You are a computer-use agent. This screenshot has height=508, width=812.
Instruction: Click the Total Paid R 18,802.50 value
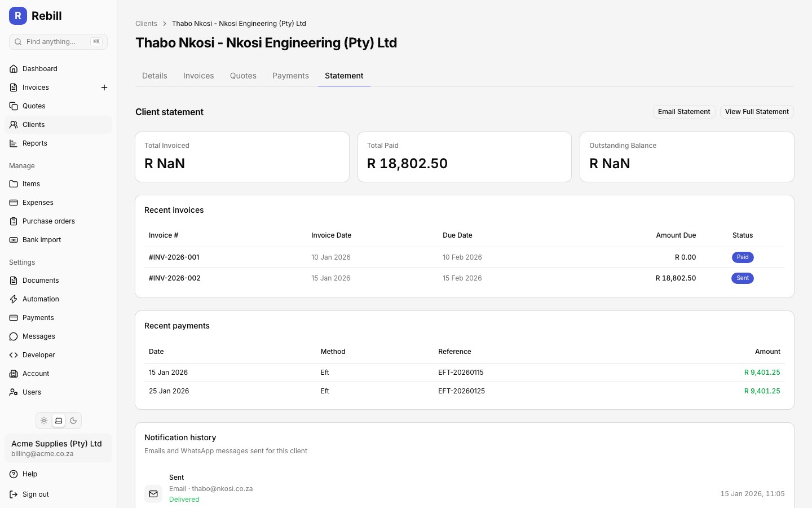coord(407,164)
